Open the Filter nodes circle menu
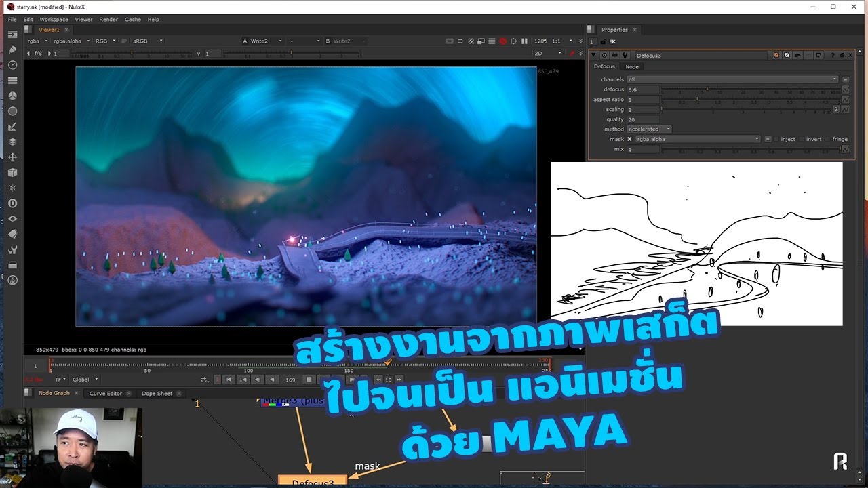Image resolution: width=868 pixels, height=488 pixels. pos(12,111)
